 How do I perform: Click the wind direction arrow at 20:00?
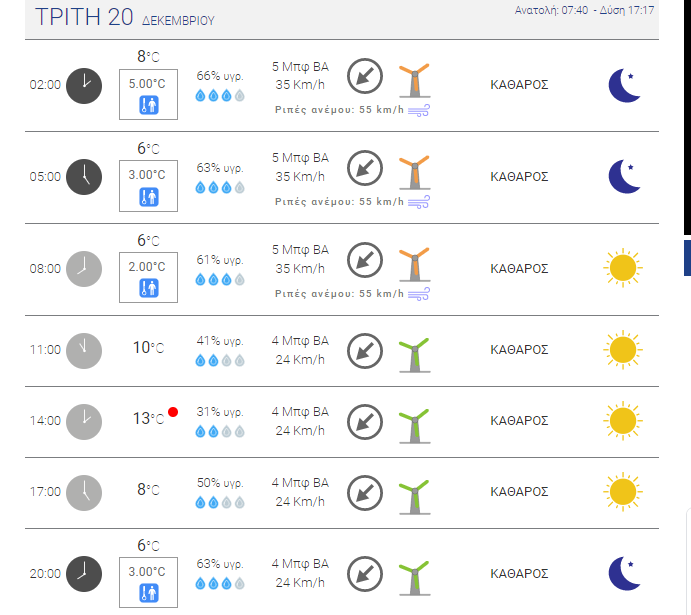point(365,574)
